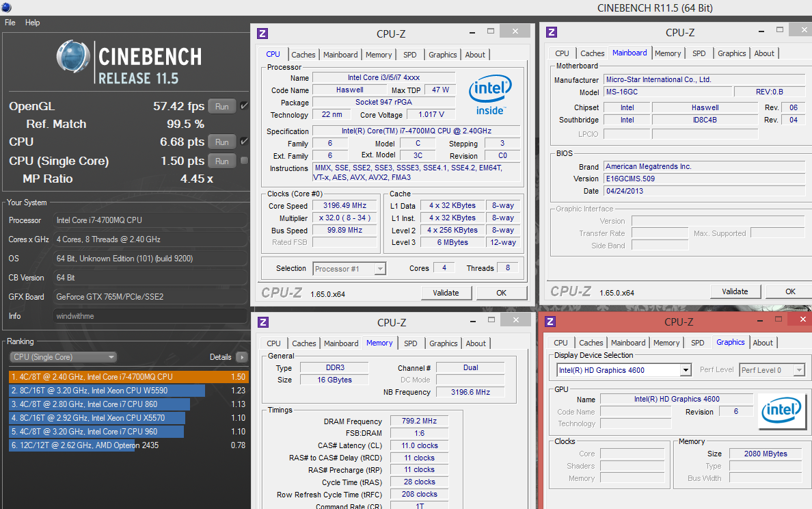
Task: Click the Intel logo in Graphics window
Action: tap(781, 411)
